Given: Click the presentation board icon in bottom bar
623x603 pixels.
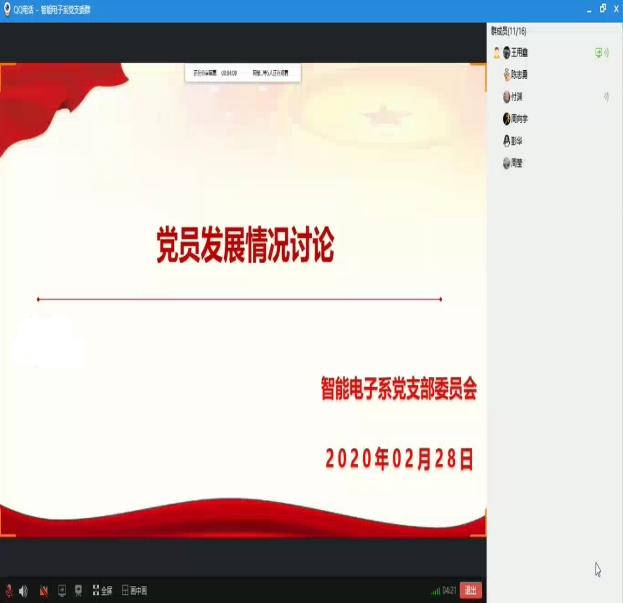Looking at the screenshot, I should tap(79, 590).
